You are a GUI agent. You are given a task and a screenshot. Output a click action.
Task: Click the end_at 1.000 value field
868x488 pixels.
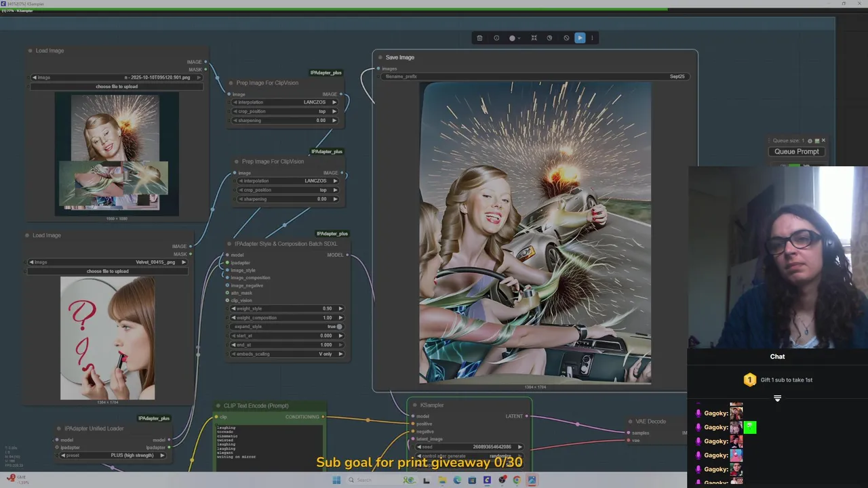click(287, 345)
